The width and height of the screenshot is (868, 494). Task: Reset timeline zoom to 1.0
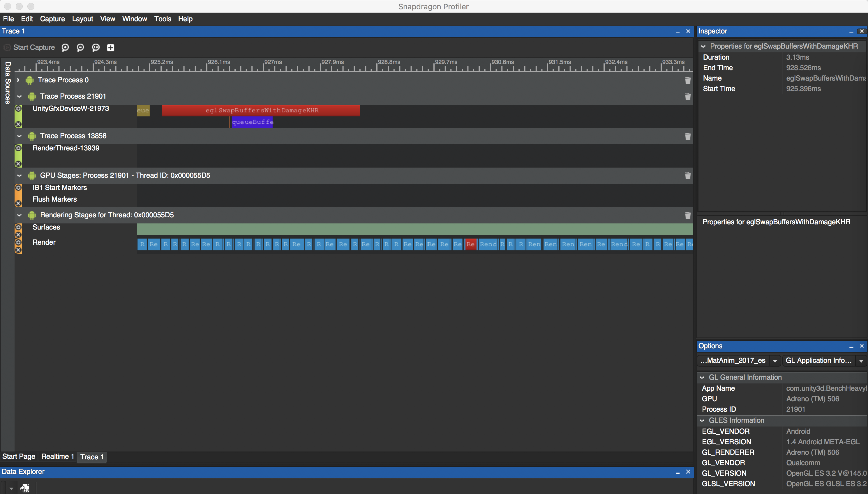click(x=96, y=47)
